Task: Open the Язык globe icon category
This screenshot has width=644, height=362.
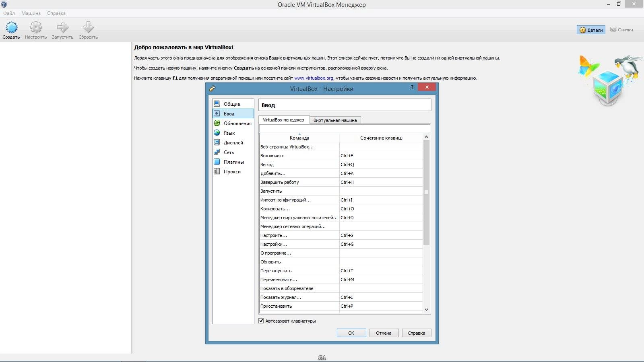Action: 217,133
